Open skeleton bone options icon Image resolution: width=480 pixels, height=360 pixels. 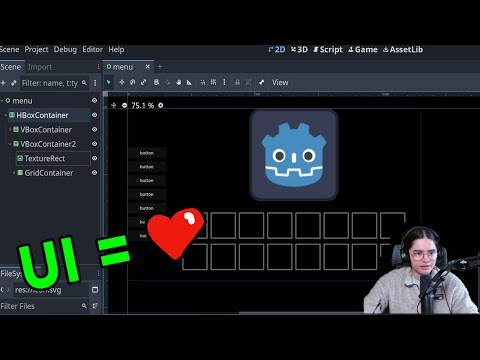(262, 82)
